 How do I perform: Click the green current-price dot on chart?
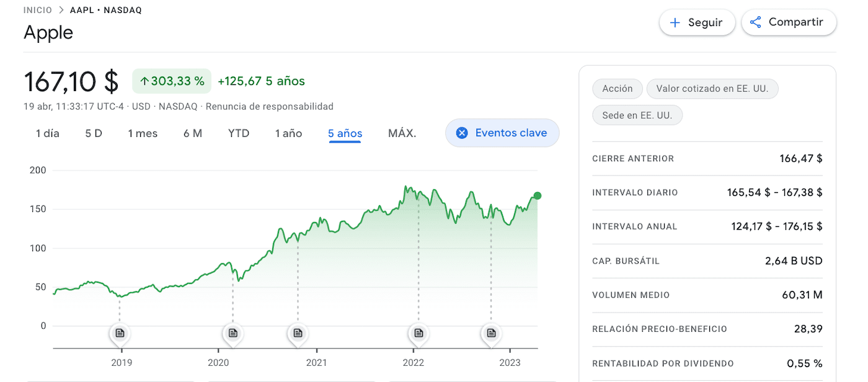click(538, 196)
